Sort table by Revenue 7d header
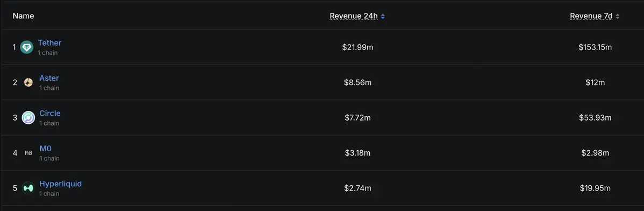Viewport: 644px width, 211px height. [591, 16]
